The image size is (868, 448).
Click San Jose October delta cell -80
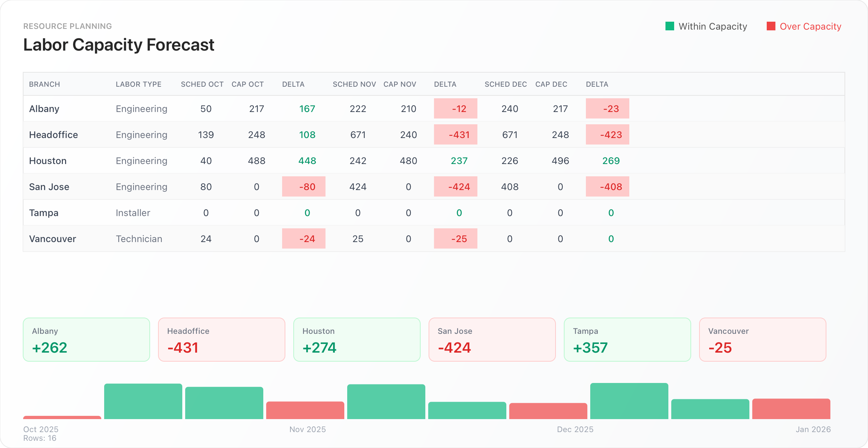coord(304,186)
